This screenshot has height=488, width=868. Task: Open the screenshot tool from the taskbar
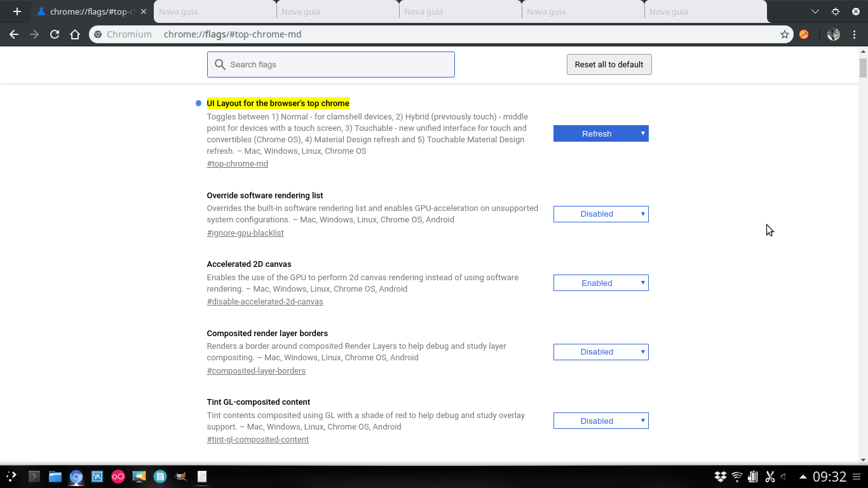point(139,477)
